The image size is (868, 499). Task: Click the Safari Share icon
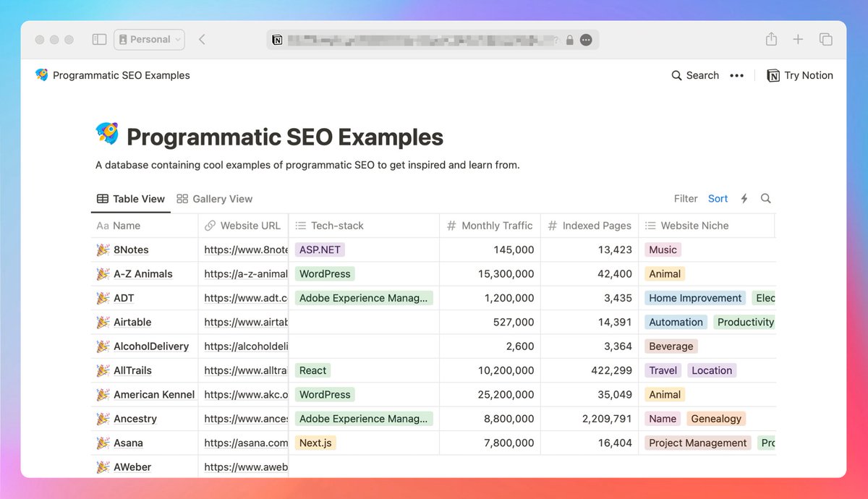click(771, 39)
